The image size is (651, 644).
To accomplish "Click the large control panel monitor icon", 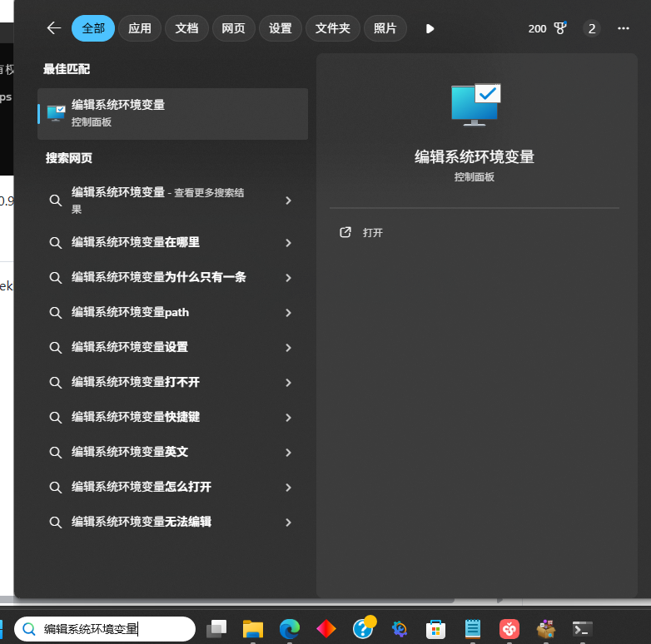I will [x=475, y=105].
